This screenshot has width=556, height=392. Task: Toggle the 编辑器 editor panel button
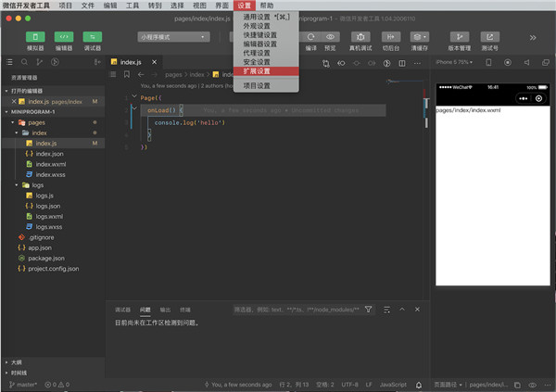click(x=64, y=37)
